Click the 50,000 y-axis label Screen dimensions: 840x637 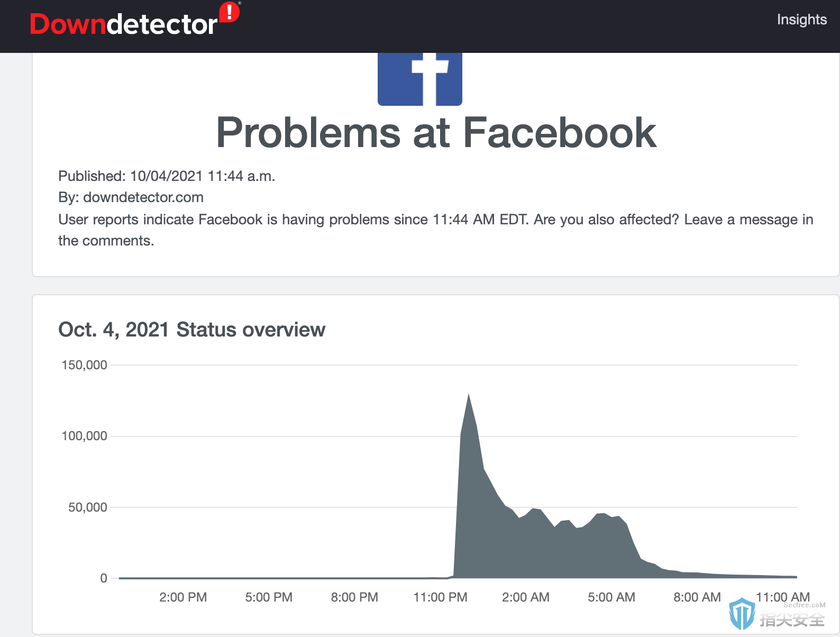pyautogui.click(x=88, y=507)
